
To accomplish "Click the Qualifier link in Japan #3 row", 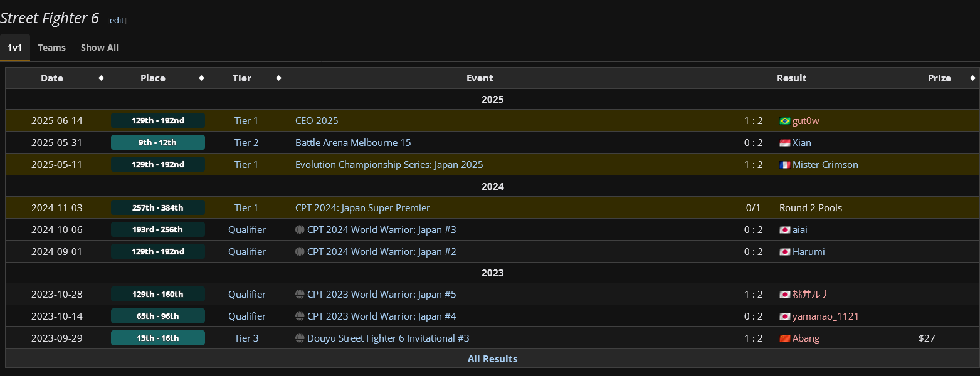I will pos(247,230).
